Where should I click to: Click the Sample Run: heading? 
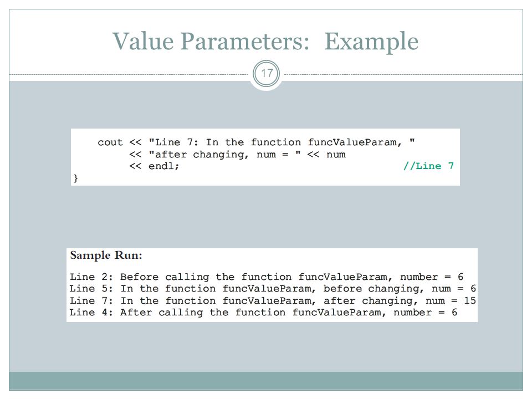click(106, 255)
